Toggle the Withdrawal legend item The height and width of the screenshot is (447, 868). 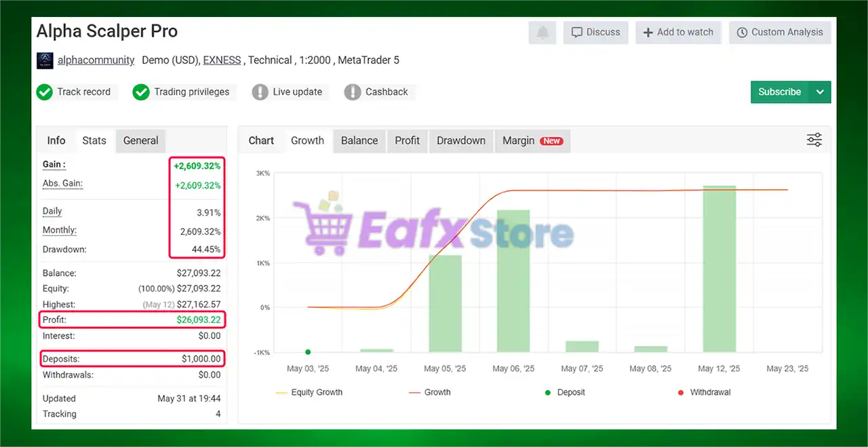coord(704,392)
